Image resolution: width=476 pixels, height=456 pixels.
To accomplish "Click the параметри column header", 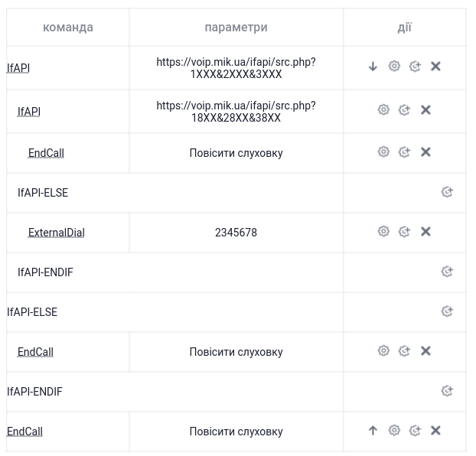I will click(x=236, y=28).
